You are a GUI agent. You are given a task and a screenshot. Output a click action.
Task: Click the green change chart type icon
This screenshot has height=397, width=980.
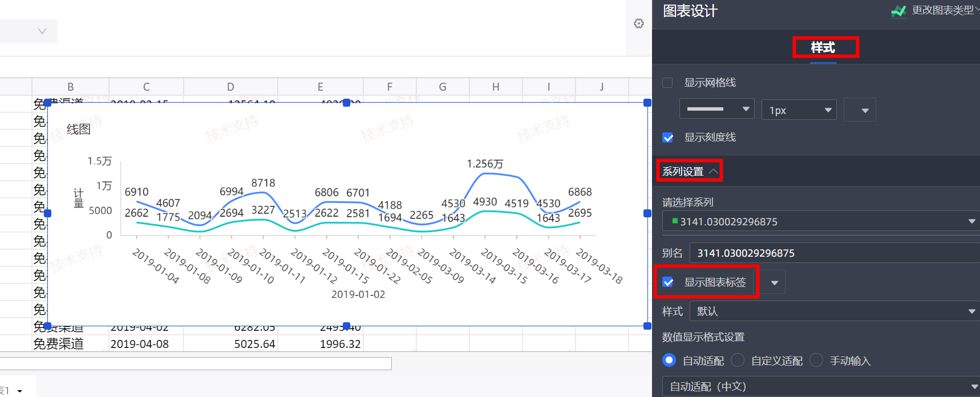(x=898, y=11)
